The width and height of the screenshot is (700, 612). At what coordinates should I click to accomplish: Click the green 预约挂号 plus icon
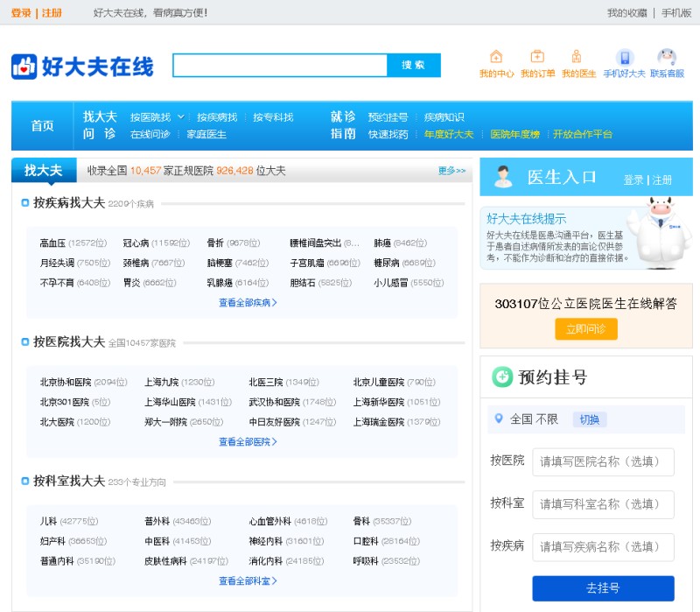pyautogui.click(x=502, y=376)
